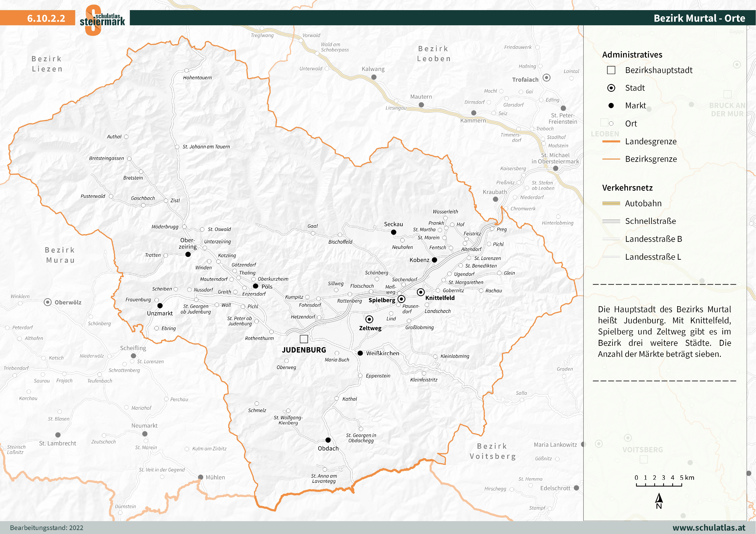Click the Bezirkshauptstadt square legend symbol
This screenshot has width=756, height=534.
[x=611, y=70]
